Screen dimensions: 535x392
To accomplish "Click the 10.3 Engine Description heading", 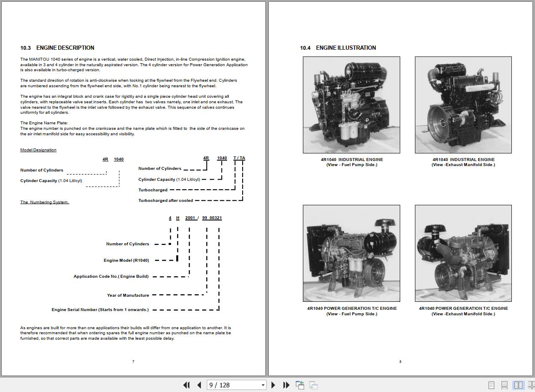I will pos(57,48).
